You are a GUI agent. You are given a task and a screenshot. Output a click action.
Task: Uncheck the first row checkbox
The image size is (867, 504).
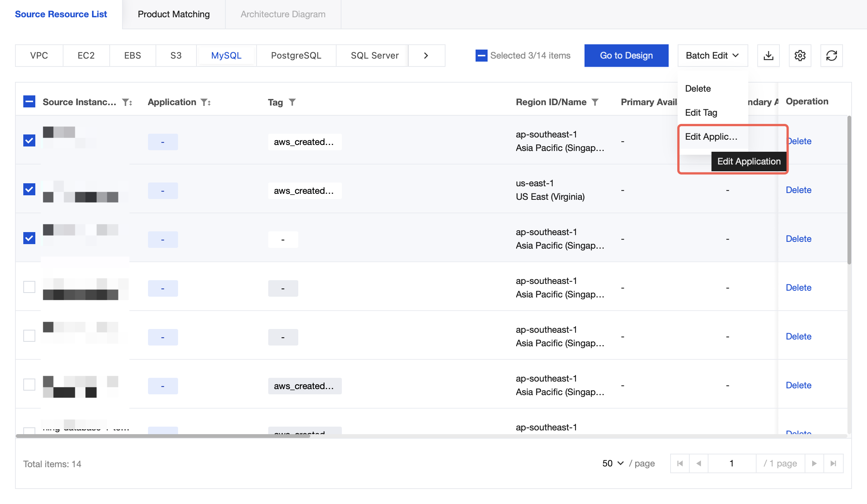(x=29, y=140)
